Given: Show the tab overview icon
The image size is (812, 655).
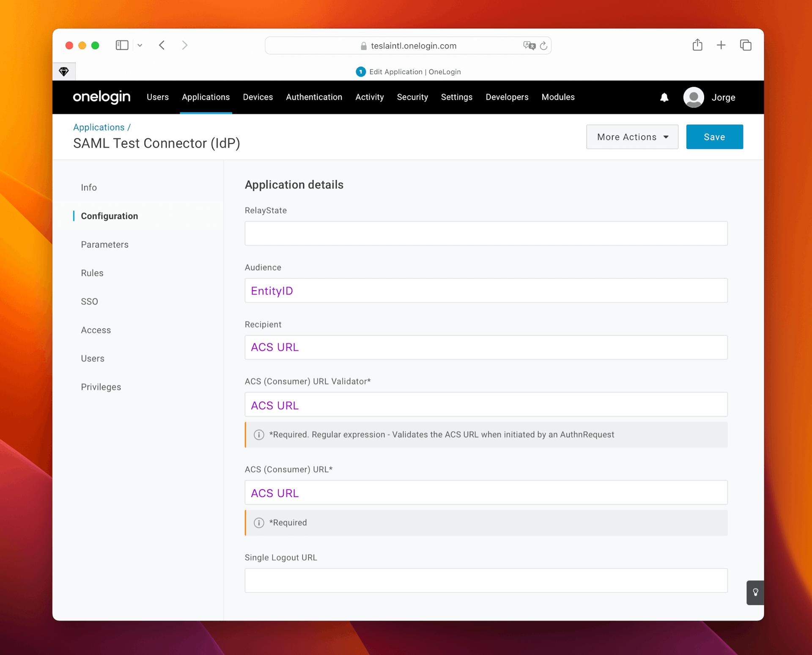Looking at the screenshot, I should [745, 45].
